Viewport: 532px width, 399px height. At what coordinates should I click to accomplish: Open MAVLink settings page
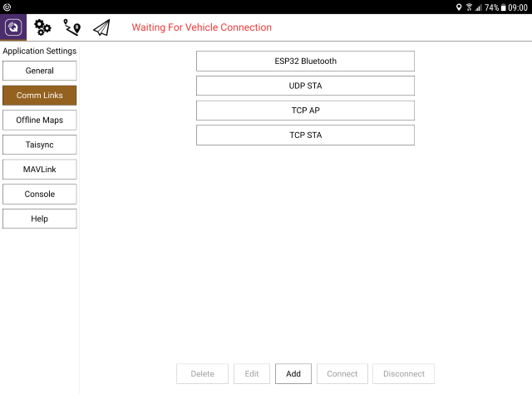tap(40, 170)
